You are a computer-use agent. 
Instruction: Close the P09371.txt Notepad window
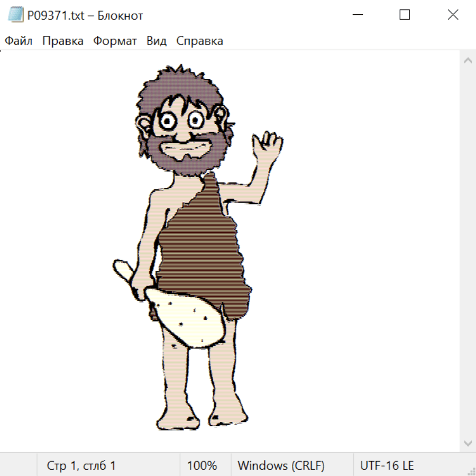(x=453, y=15)
